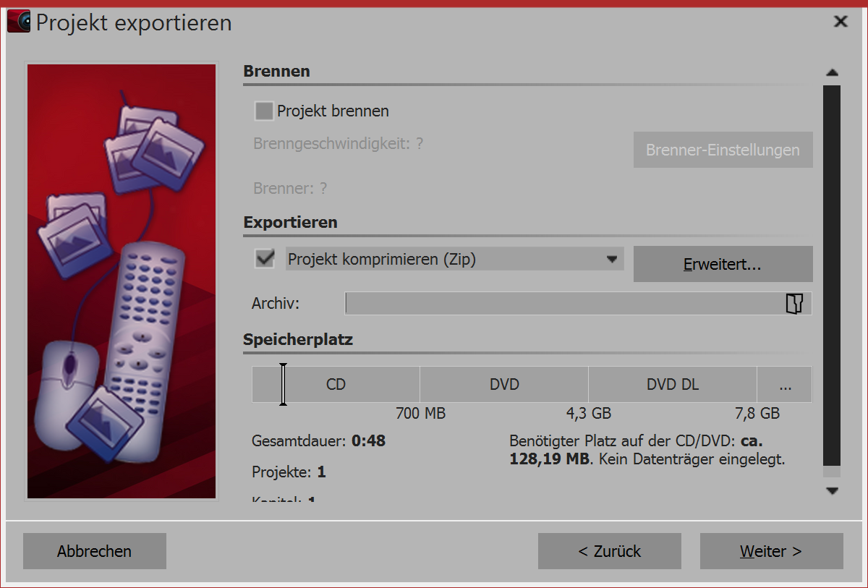Cancel the export with Abbrechen

point(94,551)
